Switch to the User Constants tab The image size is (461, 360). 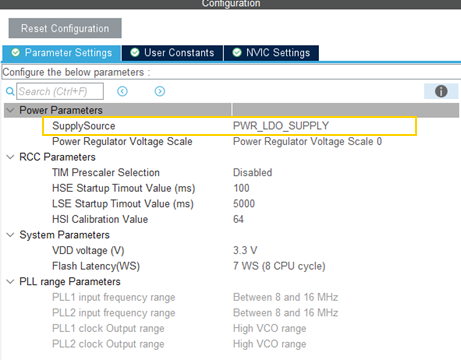click(173, 53)
